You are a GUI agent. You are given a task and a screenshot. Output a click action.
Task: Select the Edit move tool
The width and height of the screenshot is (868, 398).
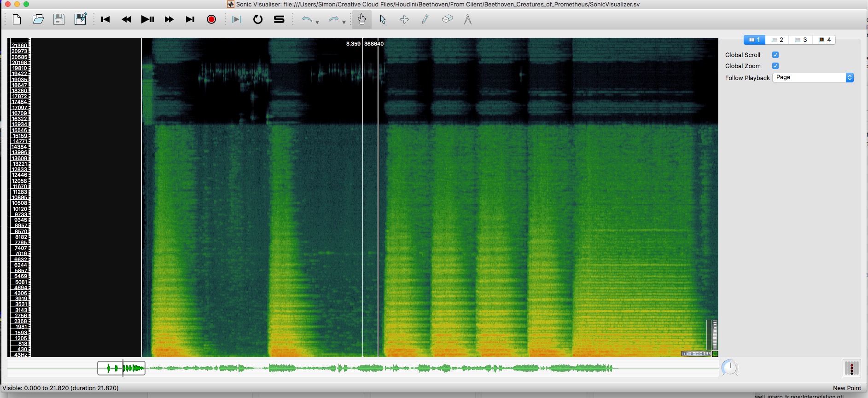(404, 19)
